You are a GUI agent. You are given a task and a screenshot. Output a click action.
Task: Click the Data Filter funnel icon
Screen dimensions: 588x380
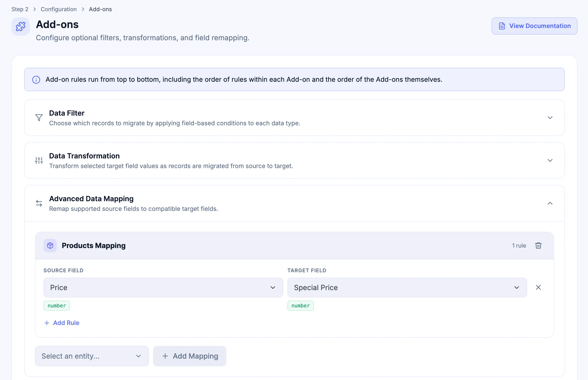(x=39, y=118)
